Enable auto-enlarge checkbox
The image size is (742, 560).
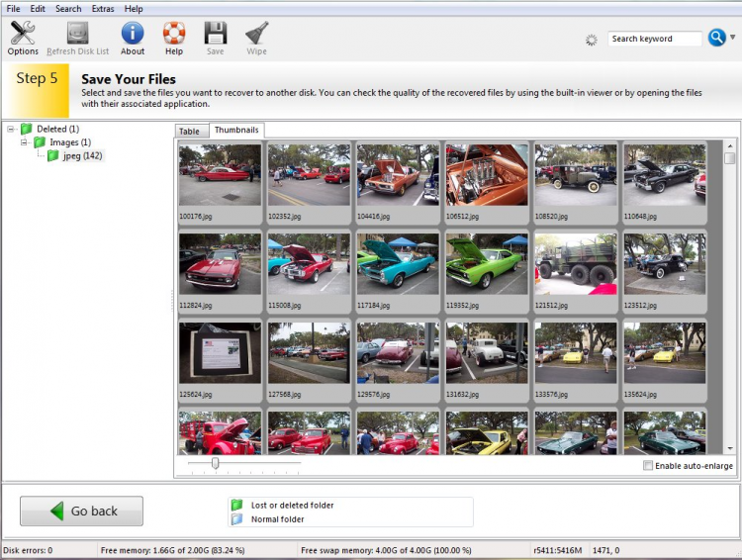click(x=648, y=465)
